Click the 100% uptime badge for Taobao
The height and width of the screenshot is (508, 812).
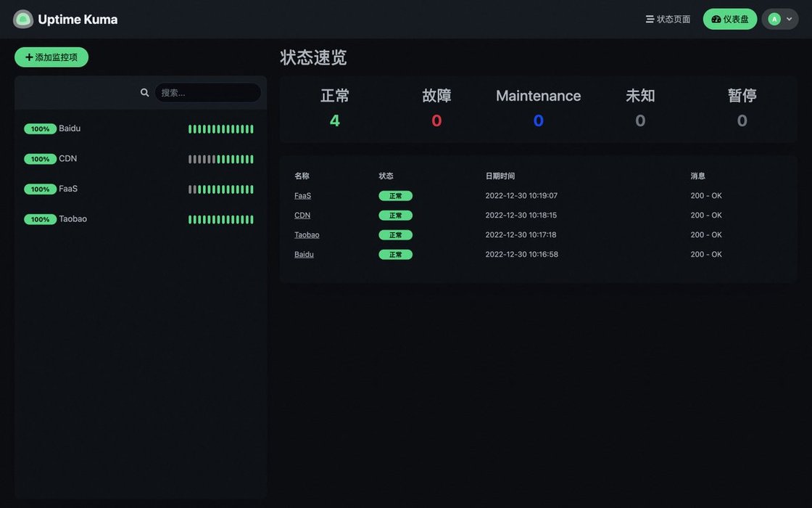40,219
